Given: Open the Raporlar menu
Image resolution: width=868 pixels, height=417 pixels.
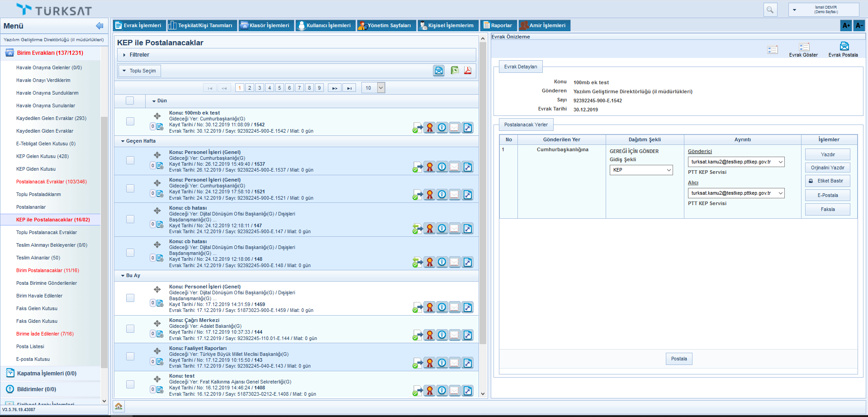Looking at the screenshot, I should coord(498,25).
